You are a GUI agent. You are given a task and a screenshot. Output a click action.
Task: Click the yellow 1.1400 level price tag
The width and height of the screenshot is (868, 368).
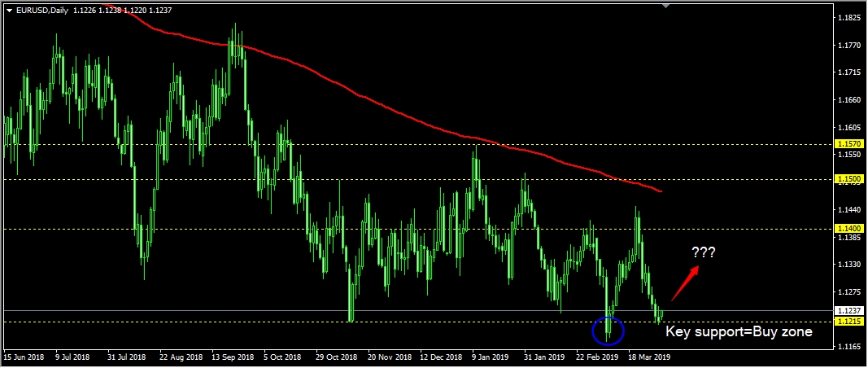[849, 228]
